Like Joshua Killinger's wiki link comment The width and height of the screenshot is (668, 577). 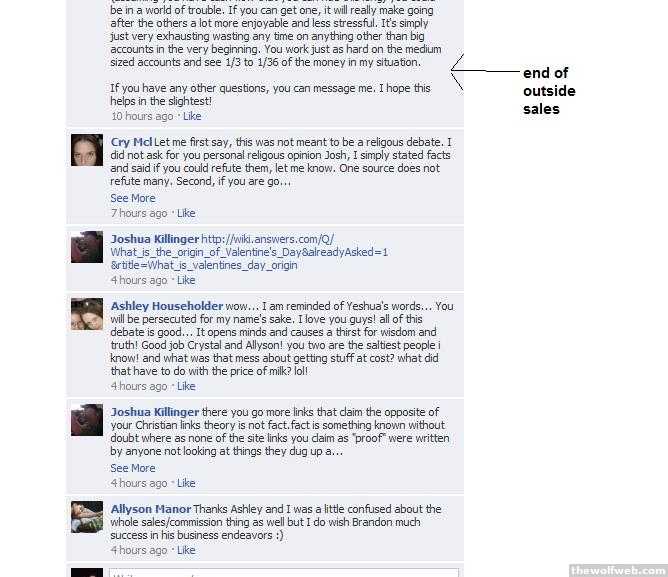tap(186, 280)
